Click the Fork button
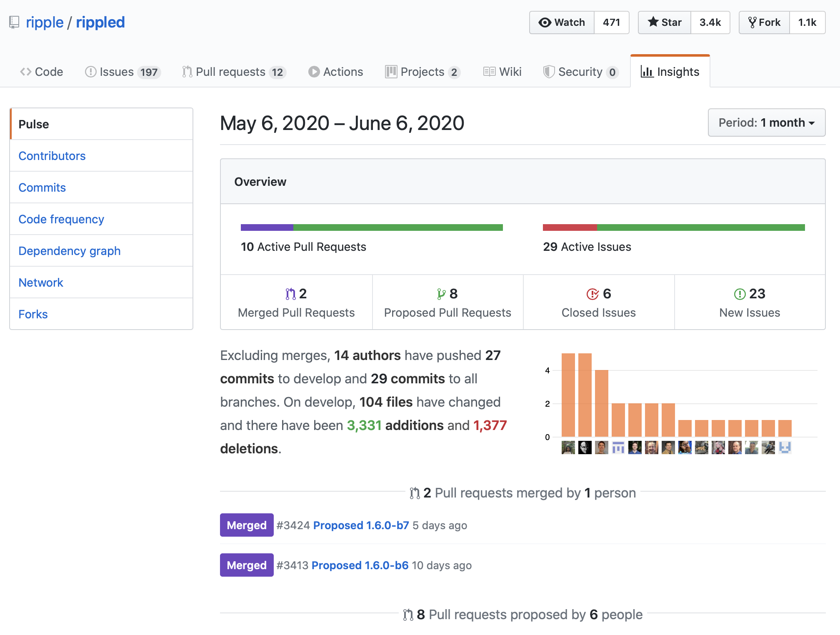The image size is (840, 635). (764, 22)
